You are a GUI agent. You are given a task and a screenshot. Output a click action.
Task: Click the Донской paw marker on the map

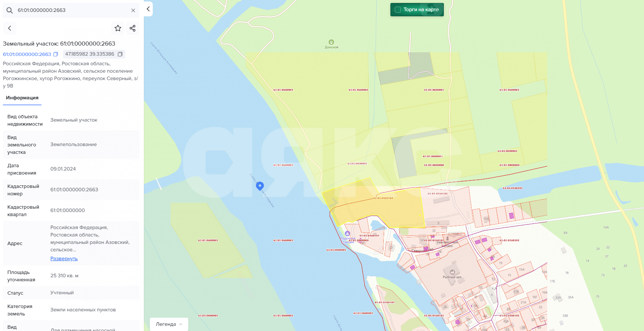coord(331,42)
